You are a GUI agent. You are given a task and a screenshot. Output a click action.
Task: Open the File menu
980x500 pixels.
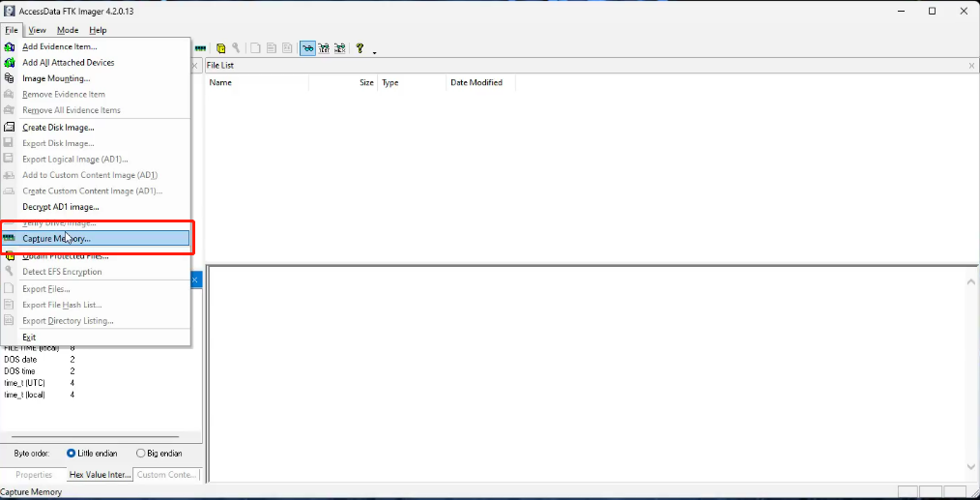[x=12, y=30]
